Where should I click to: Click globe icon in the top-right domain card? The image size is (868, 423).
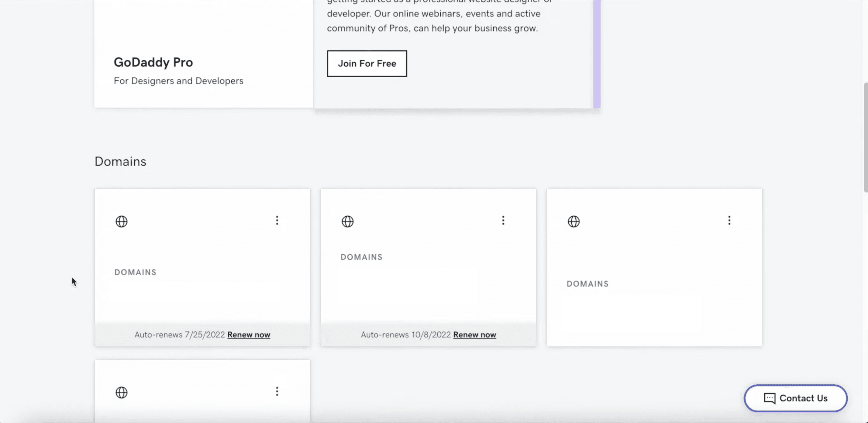[x=573, y=222]
